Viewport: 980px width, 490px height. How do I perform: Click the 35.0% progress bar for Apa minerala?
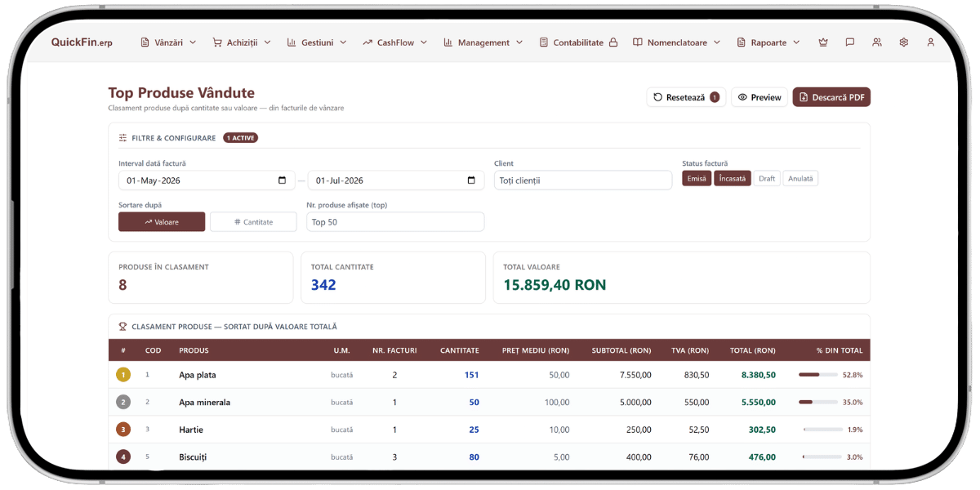click(x=818, y=402)
